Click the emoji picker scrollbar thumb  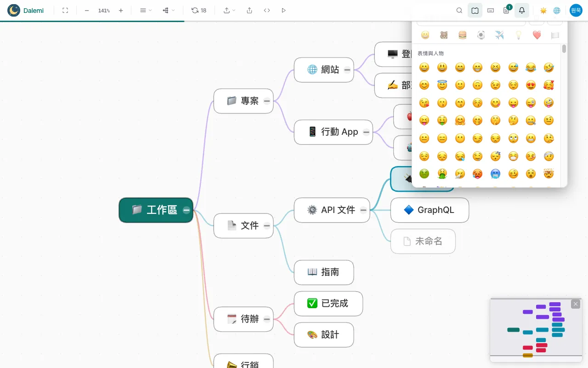[x=564, y=49]
